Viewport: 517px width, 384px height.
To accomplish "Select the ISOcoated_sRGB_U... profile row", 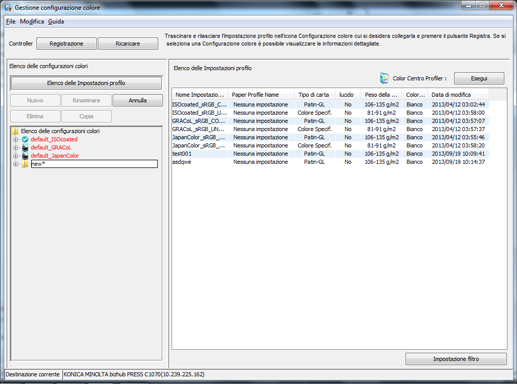I will click(331, 113).
